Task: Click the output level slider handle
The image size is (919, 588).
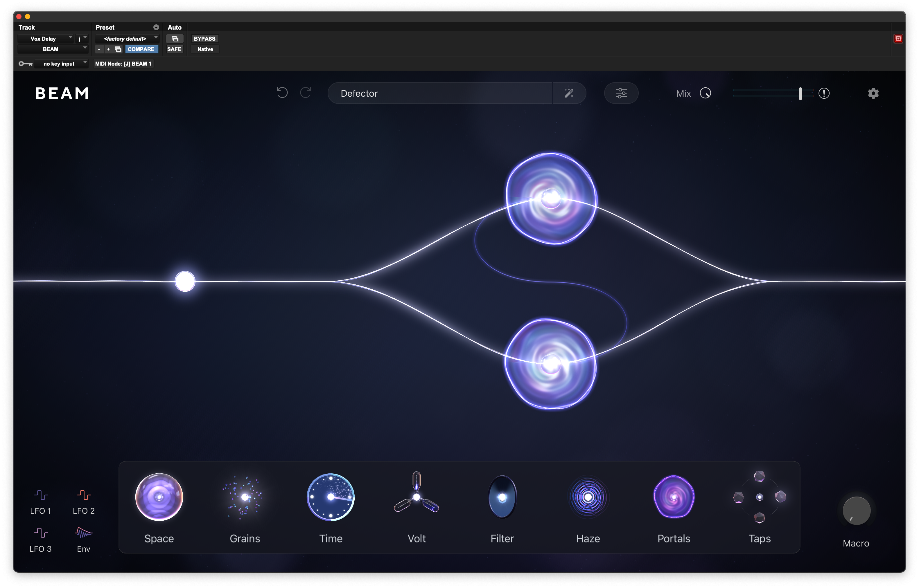Action: [x=800, y=93]
